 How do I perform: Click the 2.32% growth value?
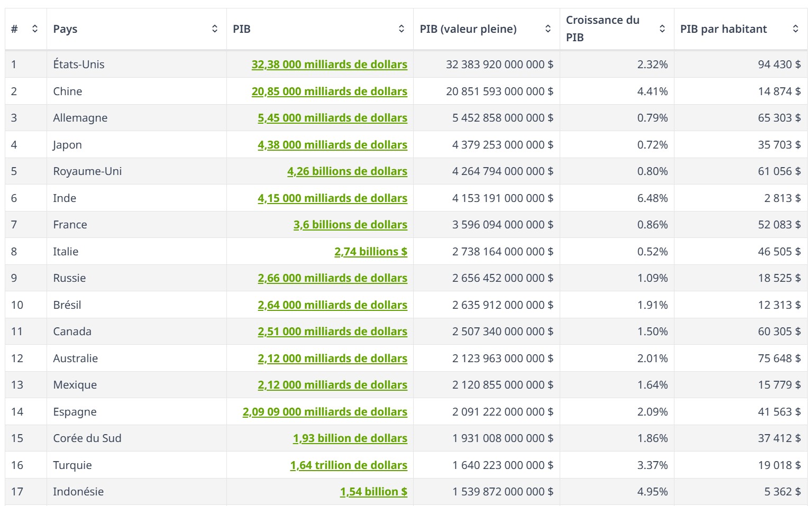tap(652, 65)
